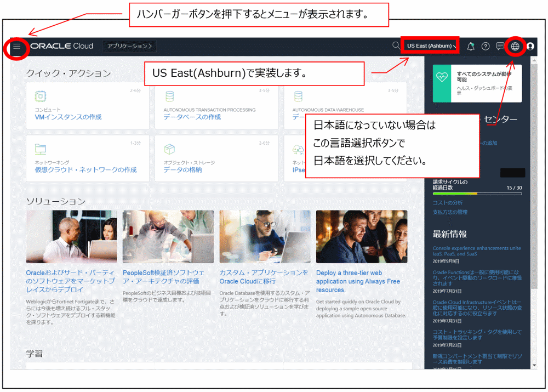Click VMインスタンスの作成 link

click(68, 117)
